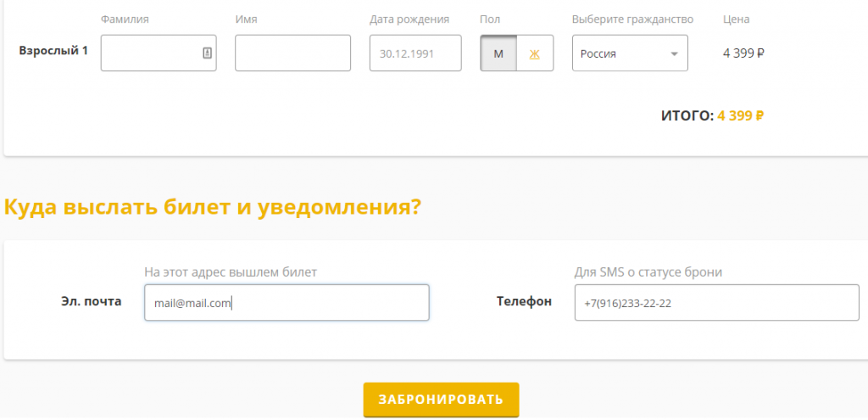Click the Дата рождения date field
868x420 pixels.
pyautogui.click(x=415, y=53)
